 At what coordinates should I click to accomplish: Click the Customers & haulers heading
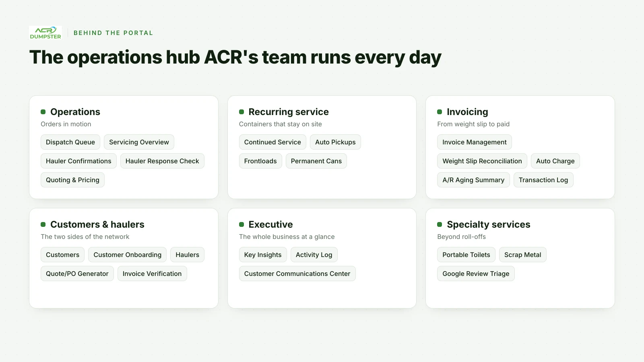[x=97, y=224]
